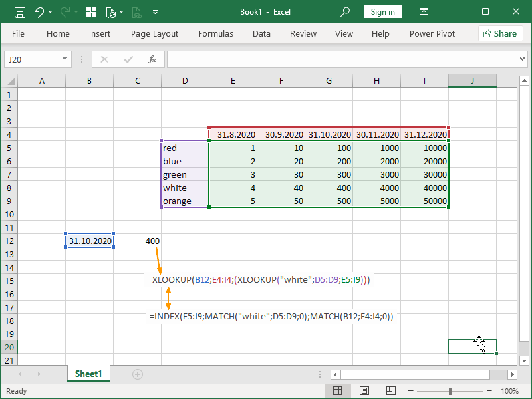Open the Page Layout tab
The width and height of the screenshot is (532, 399).
[154, 34]
